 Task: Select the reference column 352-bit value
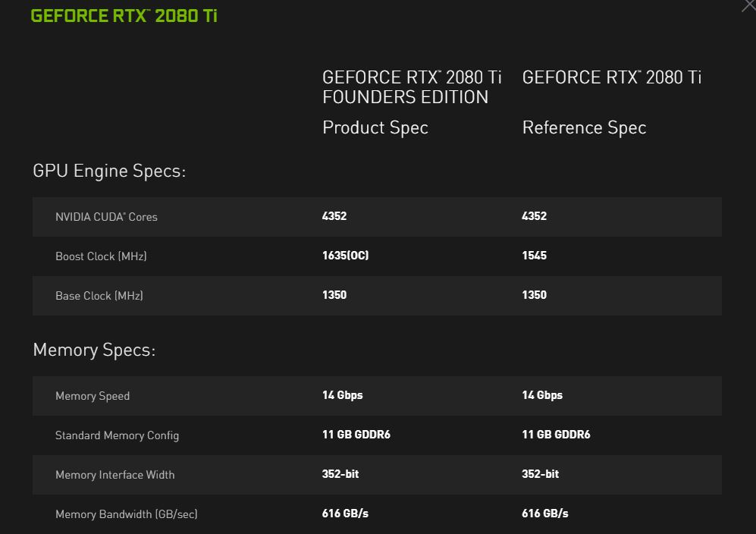[x=540, y=474]
